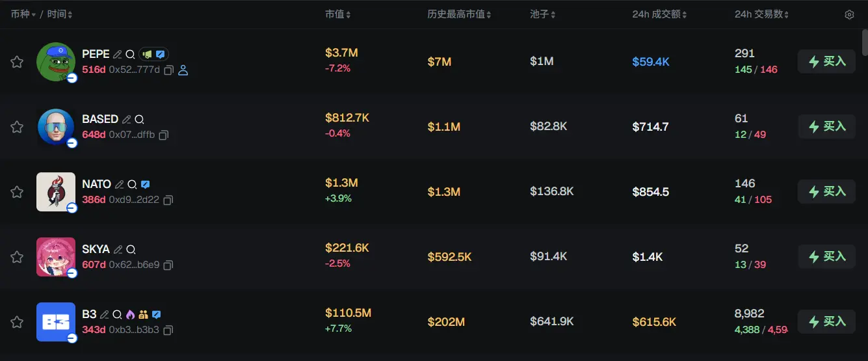
Task: Click the megaphone icon beside PEPE
Action: pyautogui.click(x=148, y=55)
